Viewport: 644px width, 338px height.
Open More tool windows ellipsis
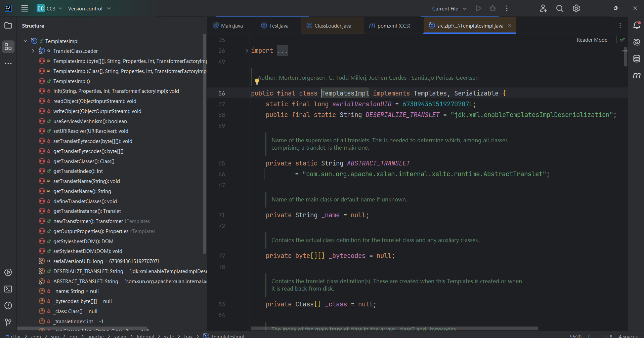(x=8, y=63)
